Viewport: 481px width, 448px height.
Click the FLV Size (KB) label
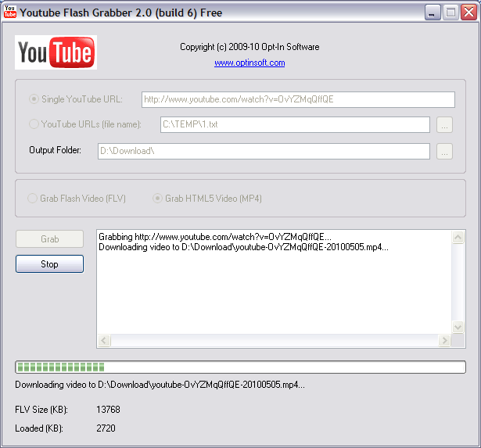41,410
